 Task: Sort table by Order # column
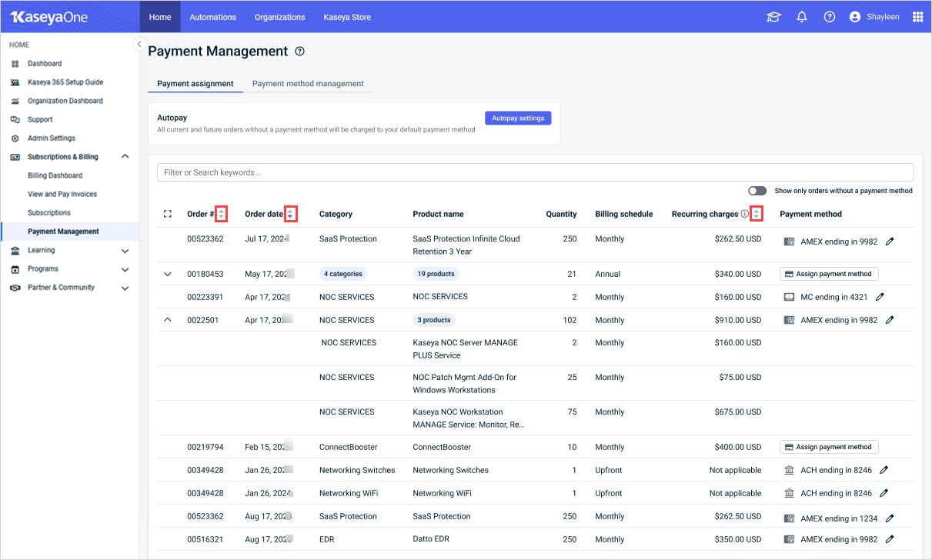222,214
